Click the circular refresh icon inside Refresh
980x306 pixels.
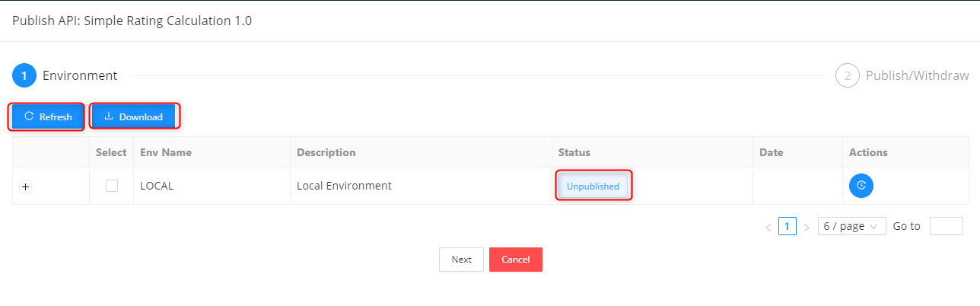[29, 116]
